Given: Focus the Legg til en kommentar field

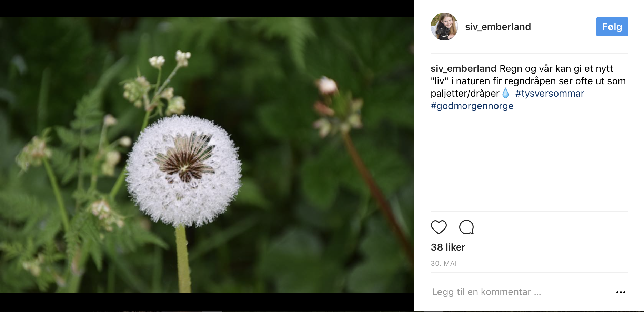Looking at the screenshot, I should [x=486, y=292].
